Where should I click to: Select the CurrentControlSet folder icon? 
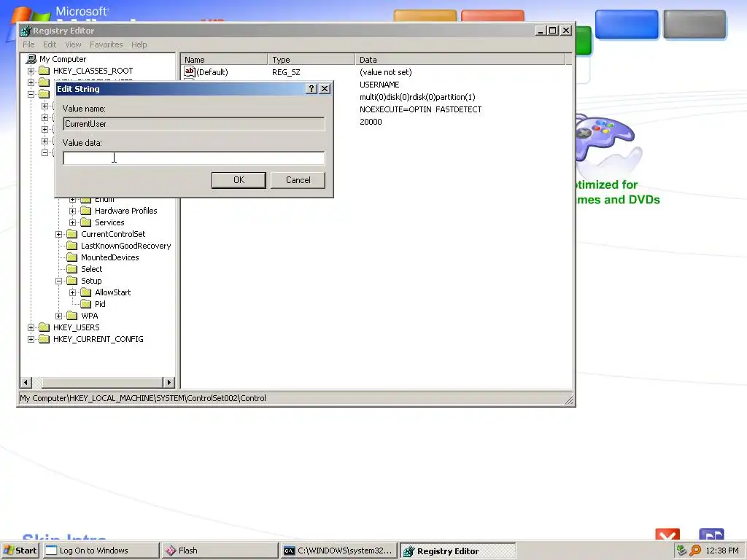pos(72,234)
